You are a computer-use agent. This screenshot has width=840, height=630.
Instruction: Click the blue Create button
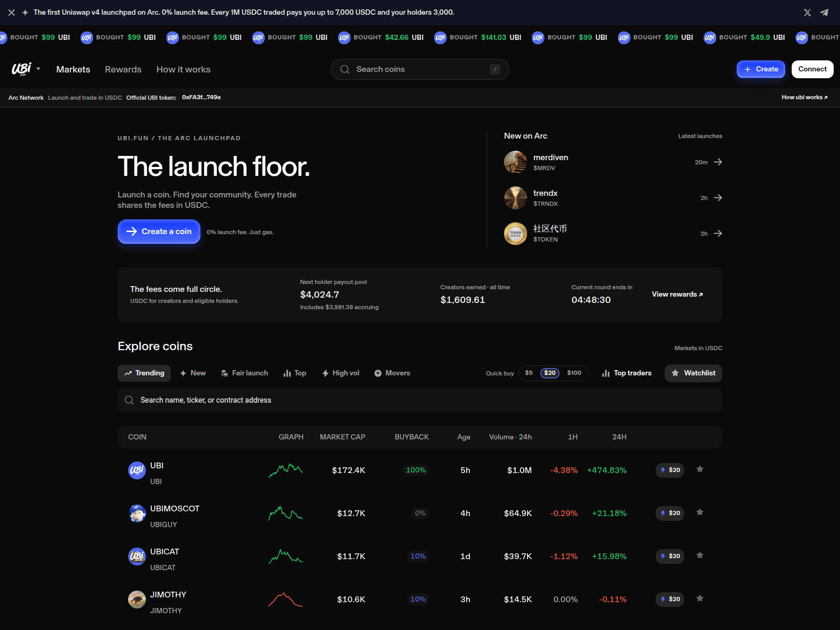click(x=761, y=69)
